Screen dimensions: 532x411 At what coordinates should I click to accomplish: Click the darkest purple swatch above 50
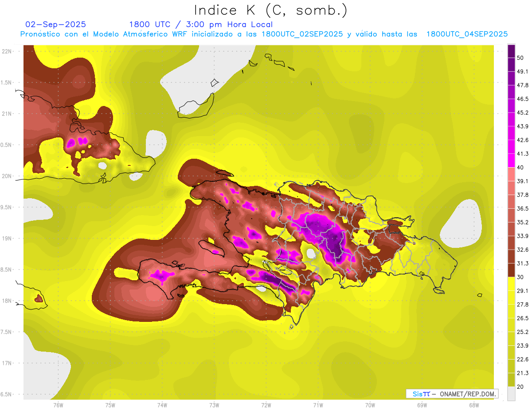tap(511, 51)
